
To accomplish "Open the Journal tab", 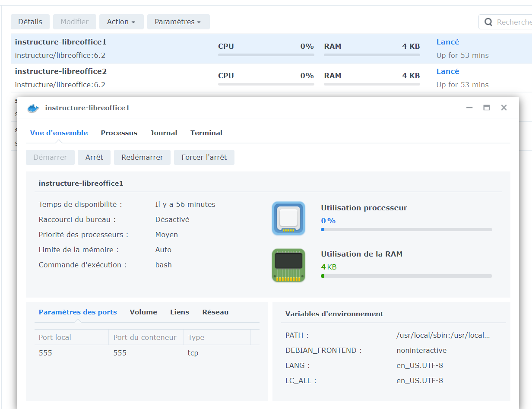I will (x=164, y=133).
